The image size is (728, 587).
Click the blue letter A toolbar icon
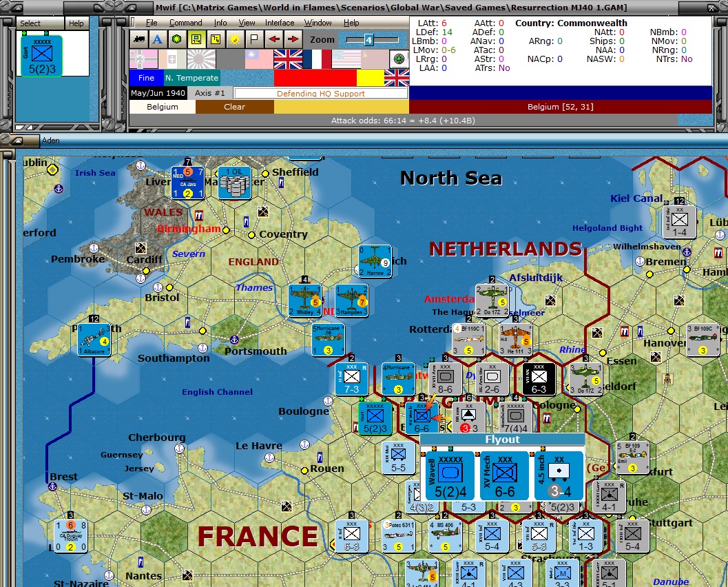click(158, 39)
